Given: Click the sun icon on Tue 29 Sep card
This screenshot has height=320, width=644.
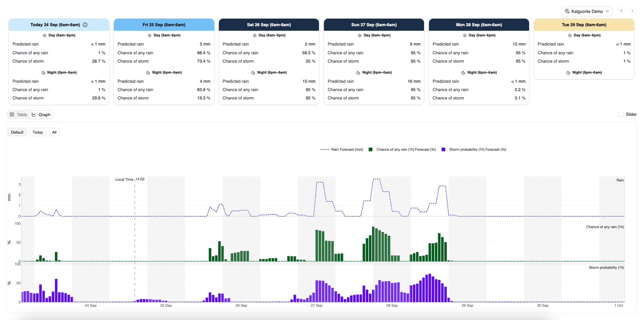Looking at the screenshot, I should 570,35.
